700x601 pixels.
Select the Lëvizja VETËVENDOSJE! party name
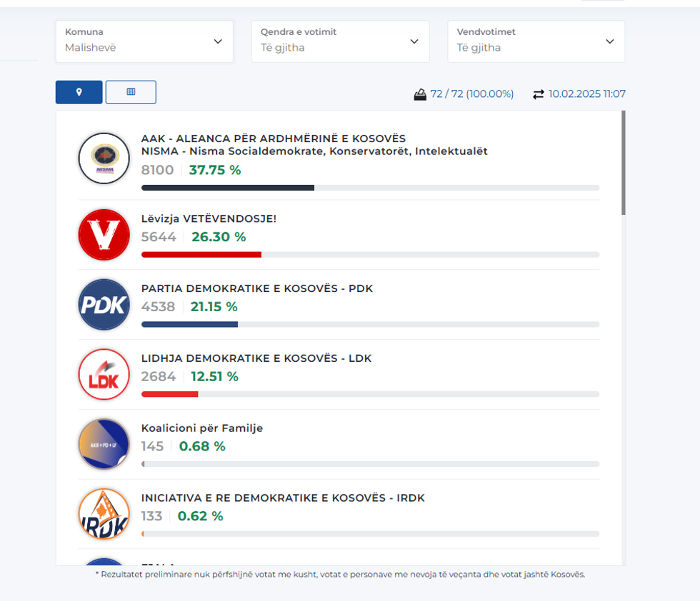point(209,218)
